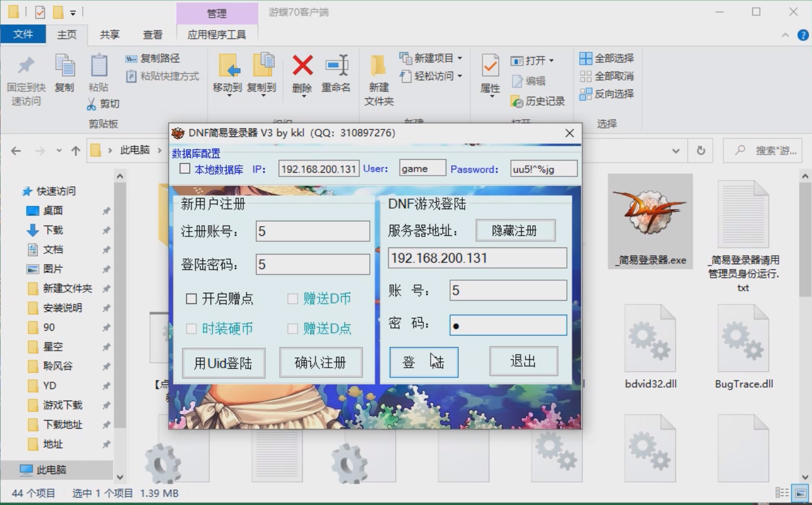Click the Back navigation arrow
812x505 pixels.
click(x=16, y=151)
